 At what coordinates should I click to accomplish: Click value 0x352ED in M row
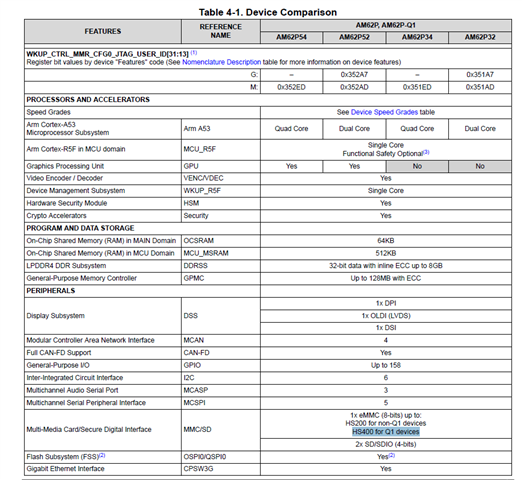pos(291,87)
